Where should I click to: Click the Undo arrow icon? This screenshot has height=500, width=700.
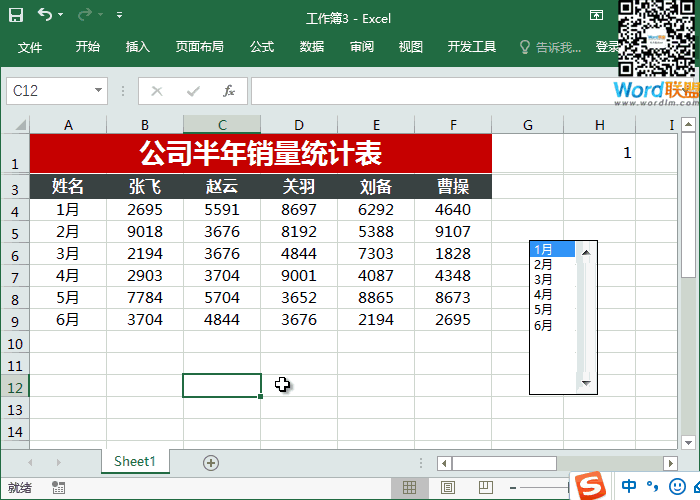click(45, 15)
